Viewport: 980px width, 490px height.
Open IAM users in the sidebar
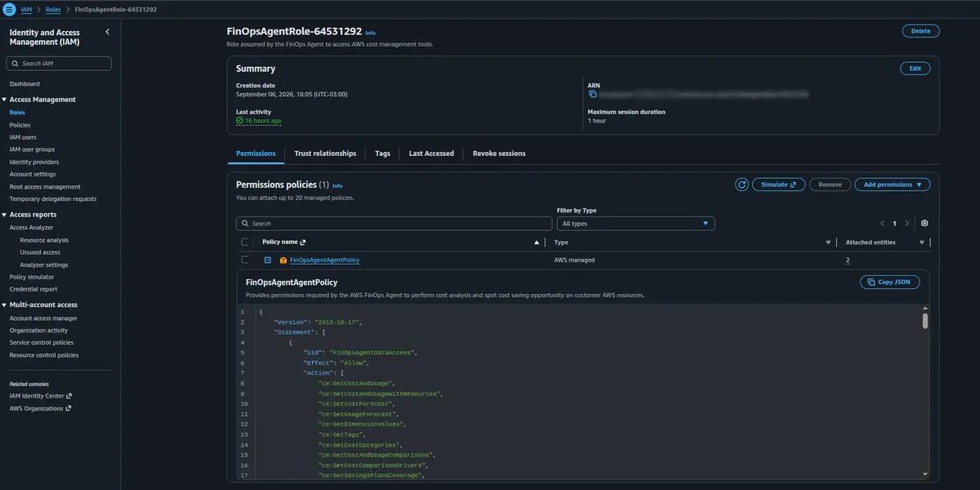pyautogui.click(x=23, y=137)
